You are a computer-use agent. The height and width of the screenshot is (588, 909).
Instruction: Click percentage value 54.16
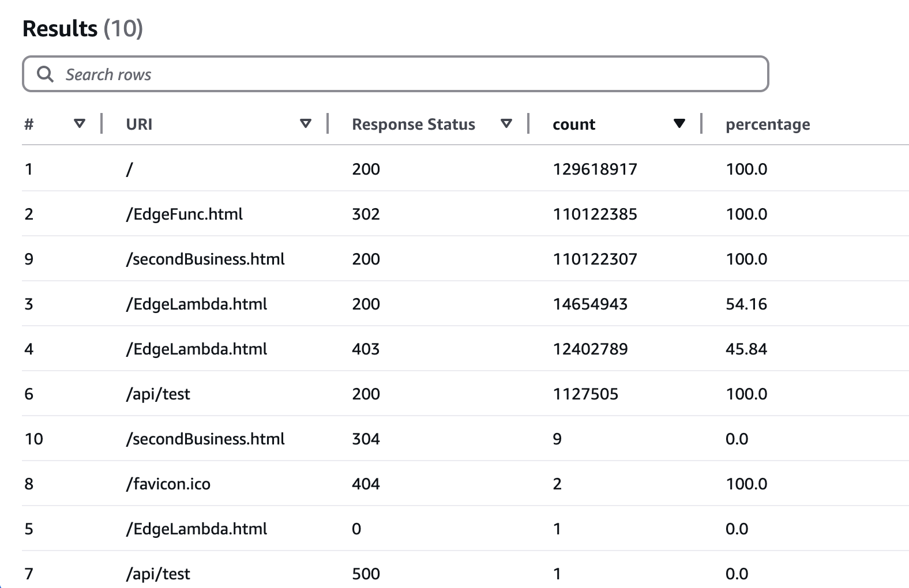(746, 304)
